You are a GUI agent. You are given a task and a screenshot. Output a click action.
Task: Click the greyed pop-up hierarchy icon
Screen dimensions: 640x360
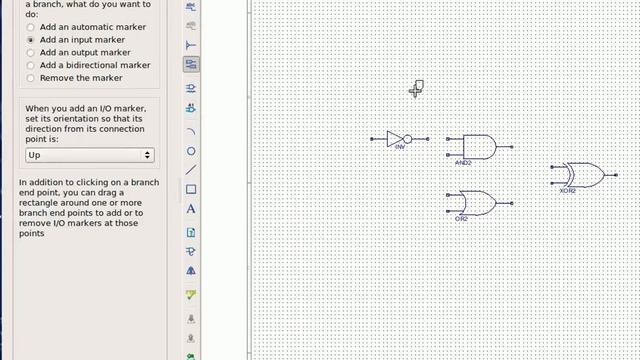coord(191,338)
